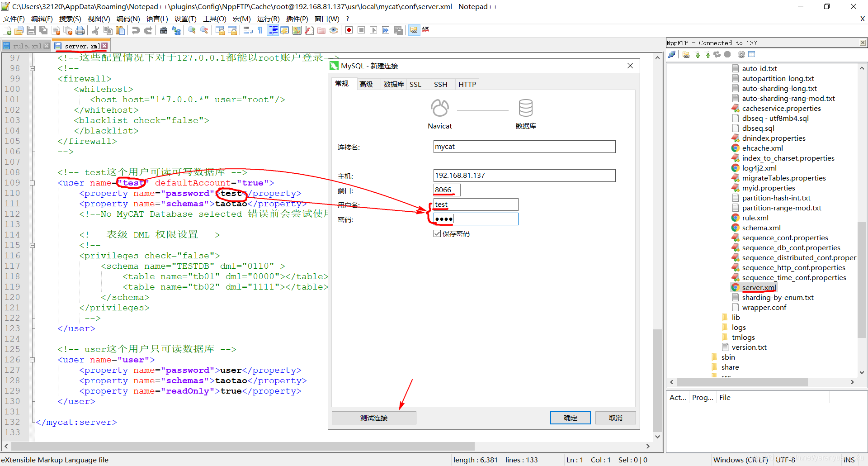Click the NppFTP refresh icon
868x466 pixels.
pyautogui.click(x=717, y=55)
